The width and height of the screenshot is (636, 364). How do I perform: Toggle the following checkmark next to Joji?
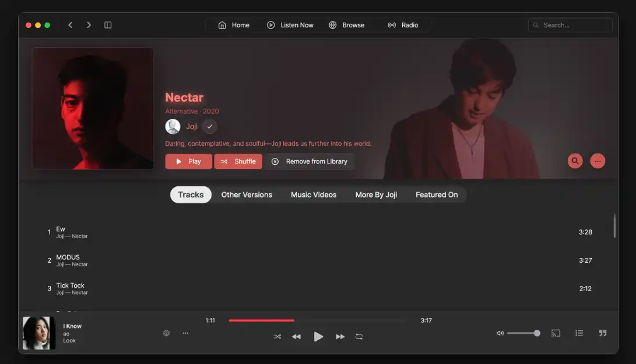[210, 126]
